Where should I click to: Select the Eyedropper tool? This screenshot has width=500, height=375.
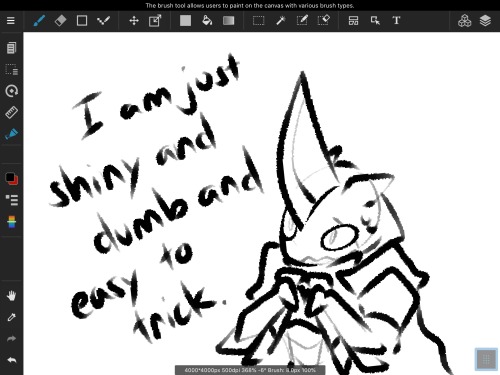(x=12, y=317)
